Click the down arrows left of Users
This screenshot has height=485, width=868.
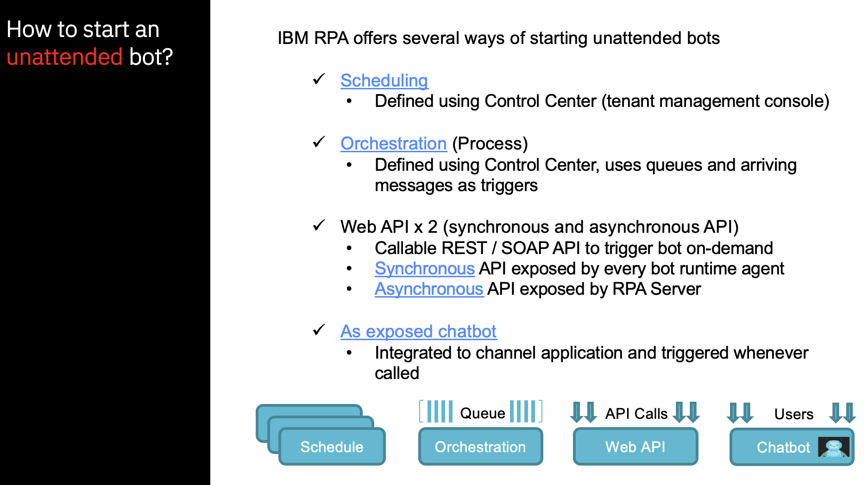click(740, 413)
